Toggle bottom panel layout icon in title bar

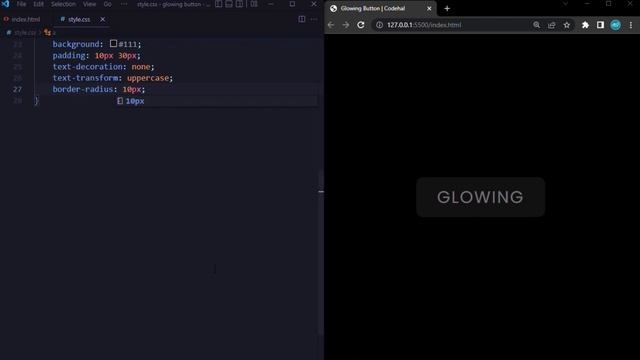click(229, 4)
